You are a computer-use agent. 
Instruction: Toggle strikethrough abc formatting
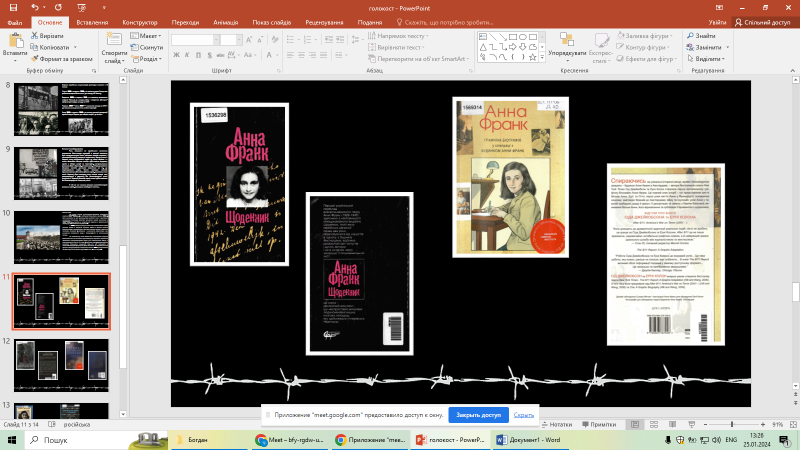[220, 55]
